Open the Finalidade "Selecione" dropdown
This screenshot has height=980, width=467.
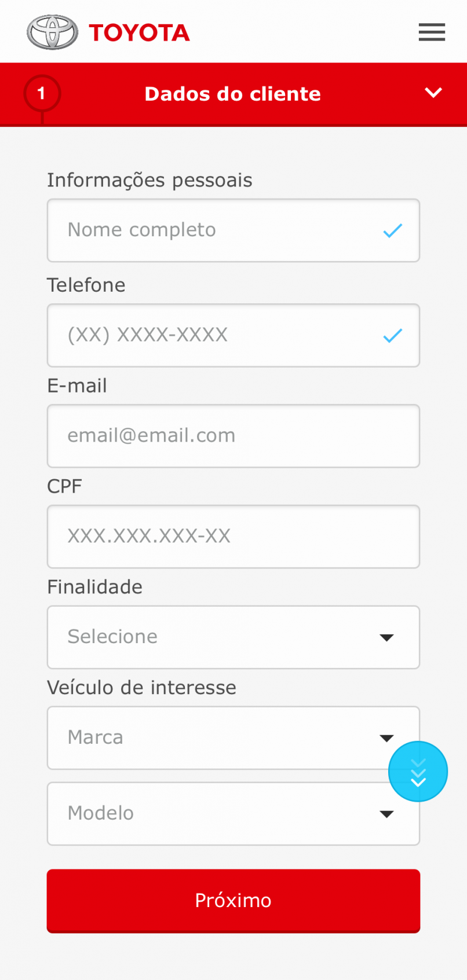coord(233,637)
